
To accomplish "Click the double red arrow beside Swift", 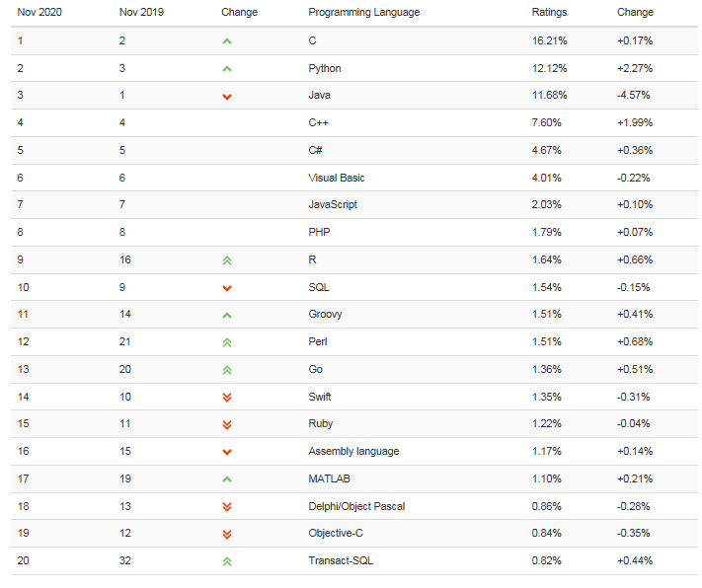I will tap(227, 398).
